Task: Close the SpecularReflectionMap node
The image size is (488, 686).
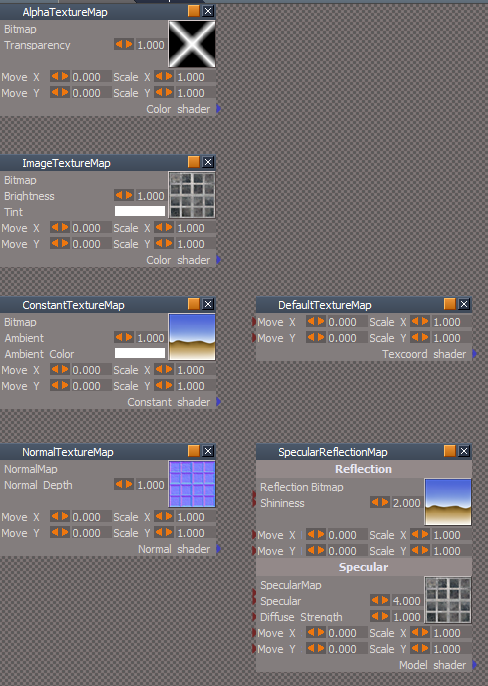Action: pyautogui.click(x=464, y=451)
